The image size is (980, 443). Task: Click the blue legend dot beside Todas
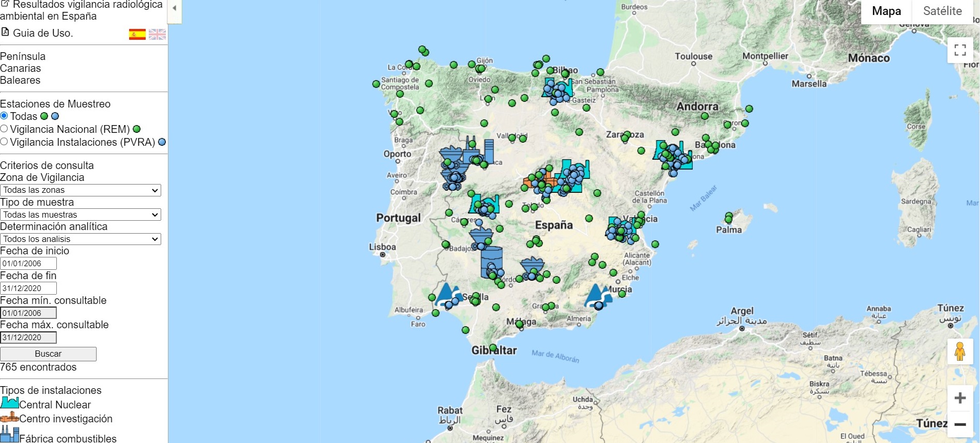coord(55,116)
